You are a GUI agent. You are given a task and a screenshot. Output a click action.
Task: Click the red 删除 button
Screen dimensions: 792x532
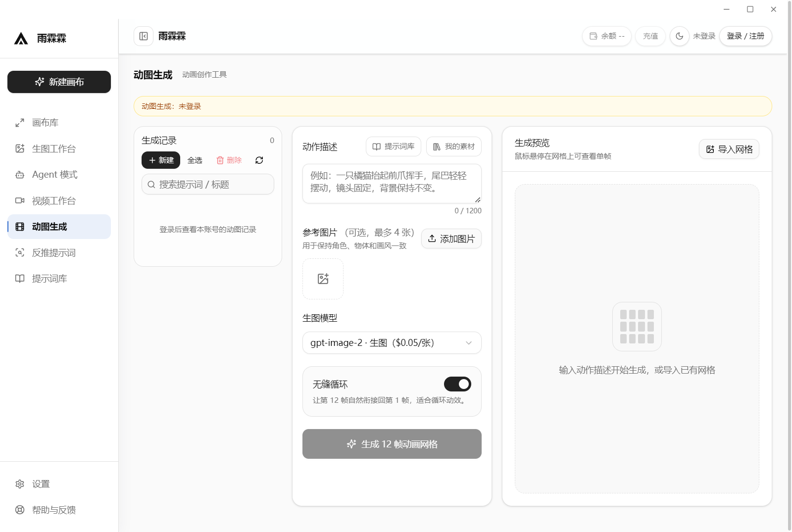(229, 160)
